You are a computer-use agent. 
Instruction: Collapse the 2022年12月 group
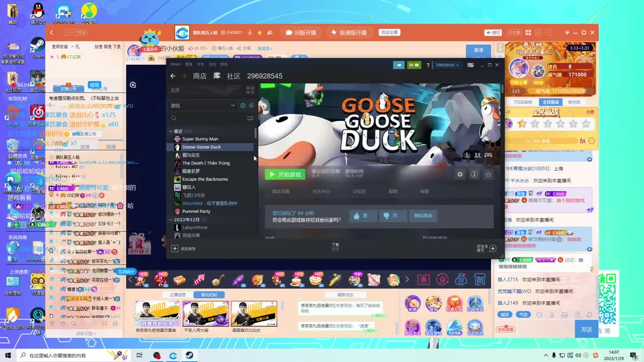(171, 220)
